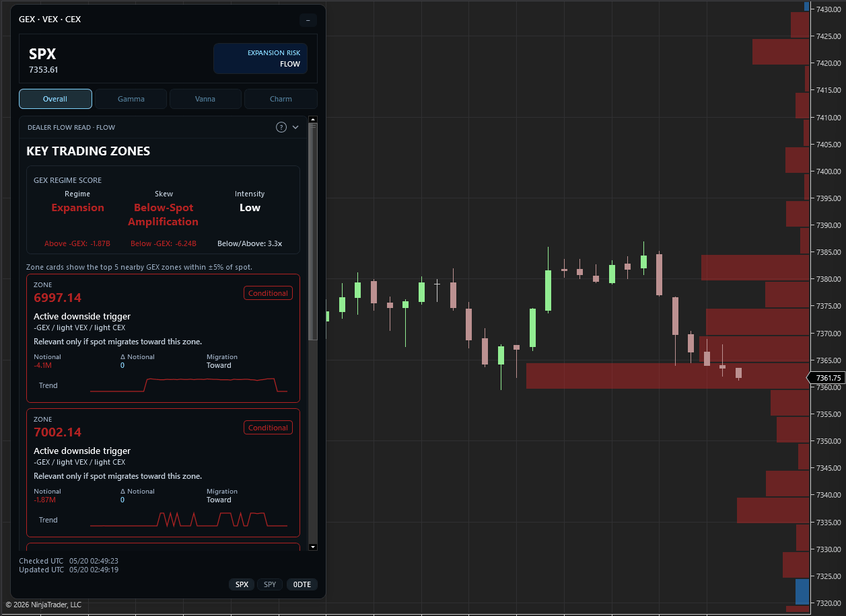The image size is (846, 616).
Task: Open the Vanna tab
Action: pos(205,99)
